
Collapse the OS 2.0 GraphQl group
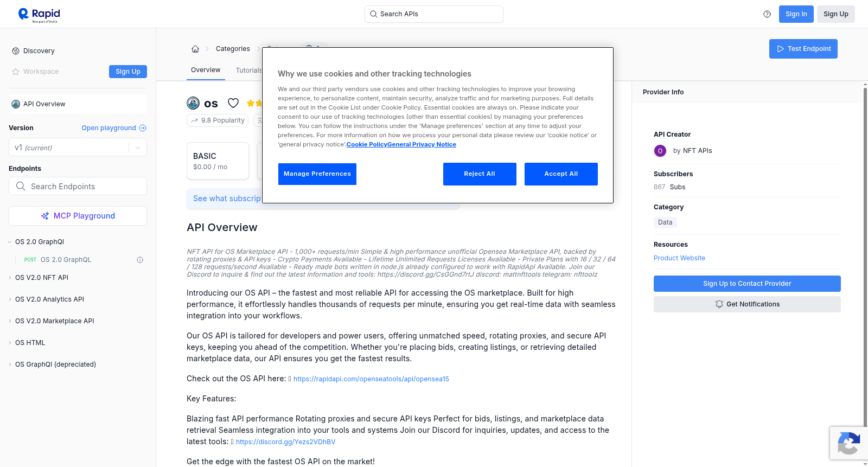click(x=10, y=242)
